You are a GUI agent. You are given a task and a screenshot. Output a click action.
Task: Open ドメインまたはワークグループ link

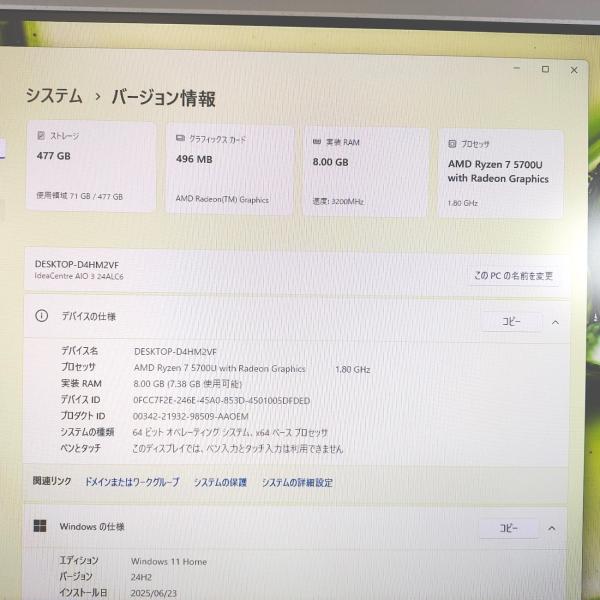pos(132,482)
